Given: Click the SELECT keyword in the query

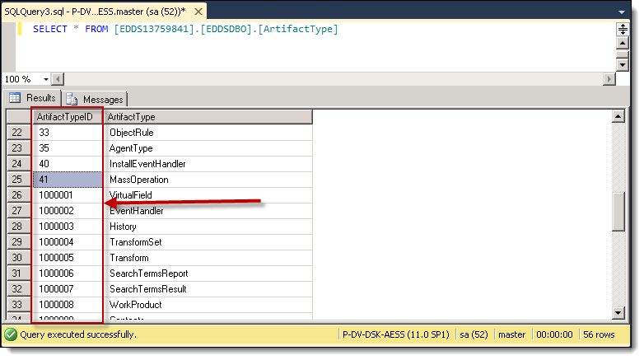Looking at the screenshot, I should [49, 29].
